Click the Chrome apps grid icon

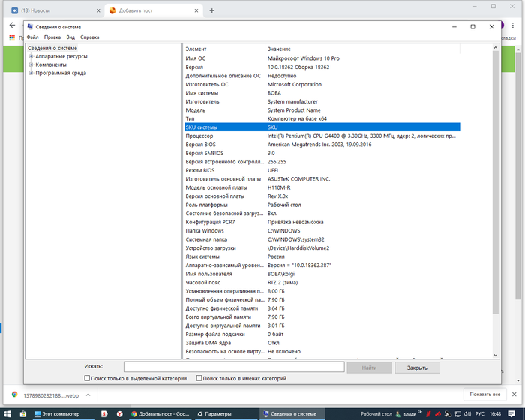(x=12, y=37)
